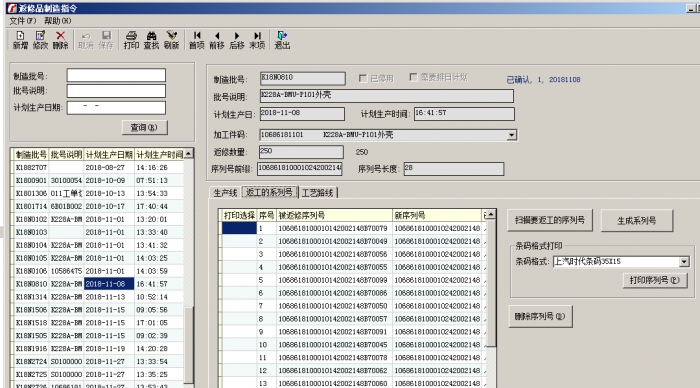Toggle the 需要排日计划 checkbox

pos(413,77)
